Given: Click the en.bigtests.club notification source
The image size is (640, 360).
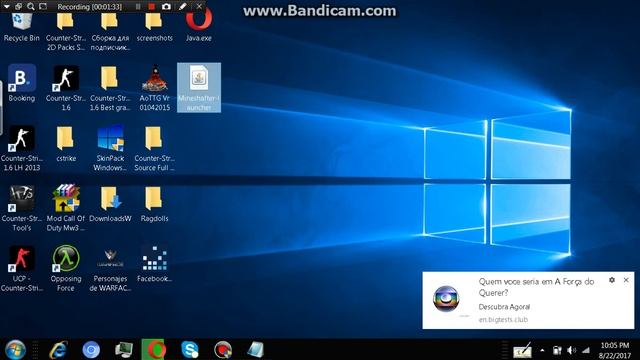Looking at the screenshot, I should click(x=503, y=320).
